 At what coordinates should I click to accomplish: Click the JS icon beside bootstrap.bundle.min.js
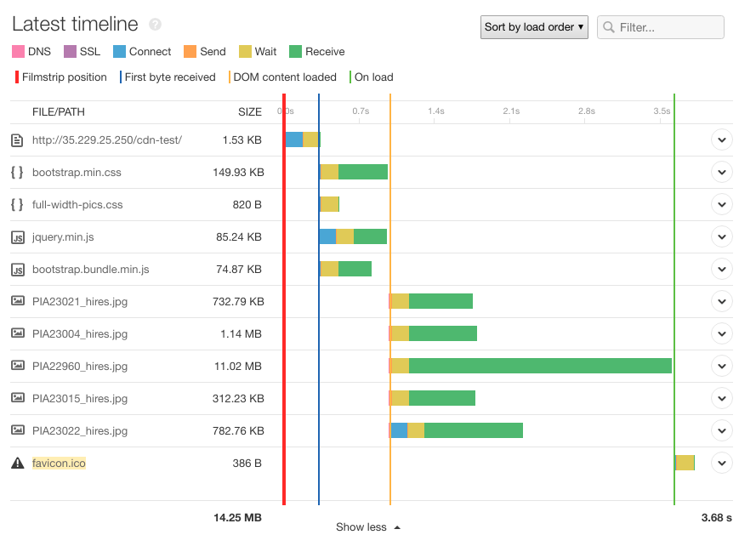click(x=17, y=270)
